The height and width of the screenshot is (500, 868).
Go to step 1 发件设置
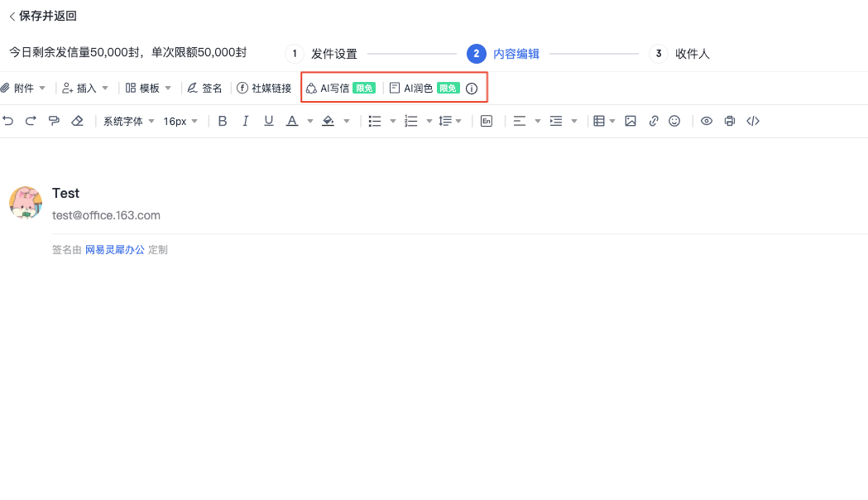click(x=323, y=54)
